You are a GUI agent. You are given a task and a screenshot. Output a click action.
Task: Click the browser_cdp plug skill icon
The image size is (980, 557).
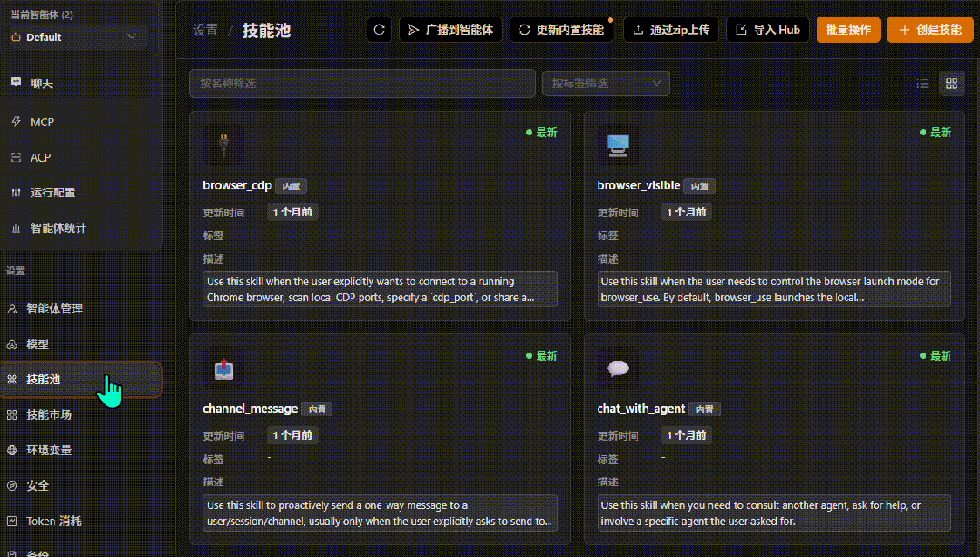click(x=223, y=144)
